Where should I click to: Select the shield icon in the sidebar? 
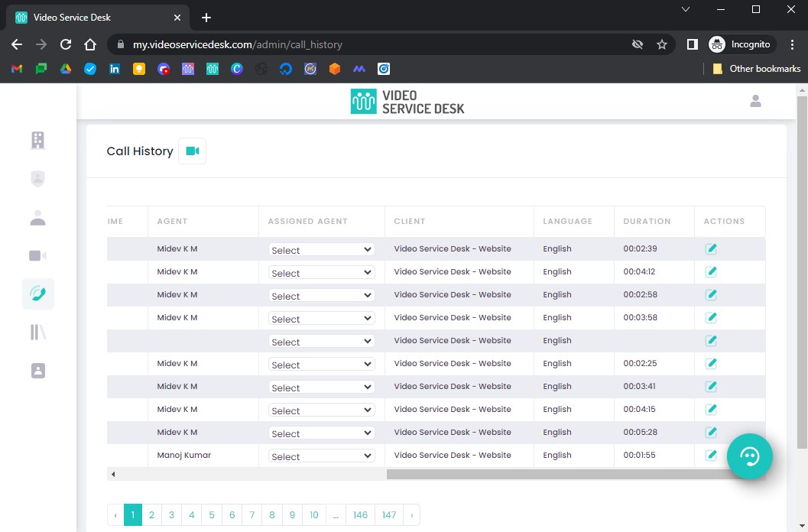tap(37, 179)
